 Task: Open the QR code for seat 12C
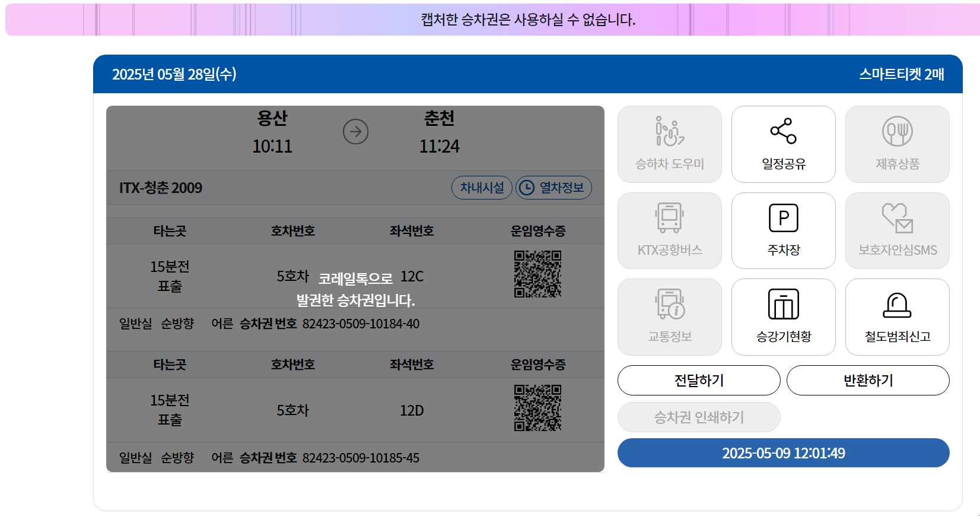click(537, 274)
